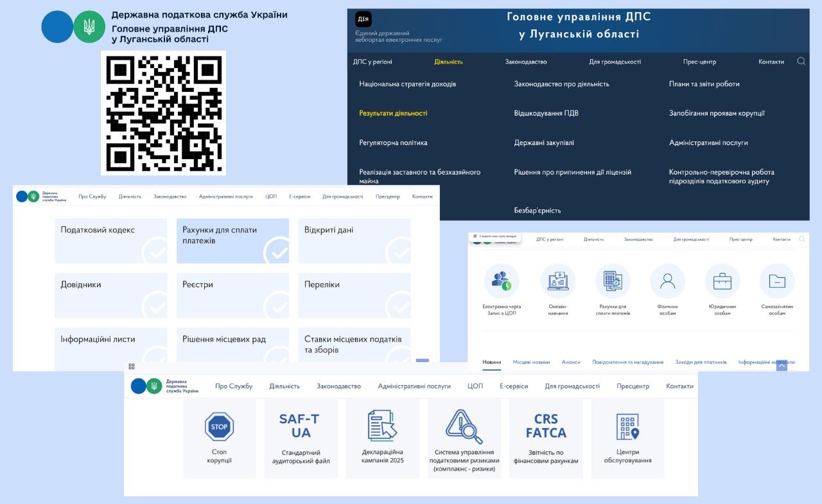Click the search magnifier beside Контакти in icons window
The height and width of the screenshot is (504, 822).
point(801,239)
